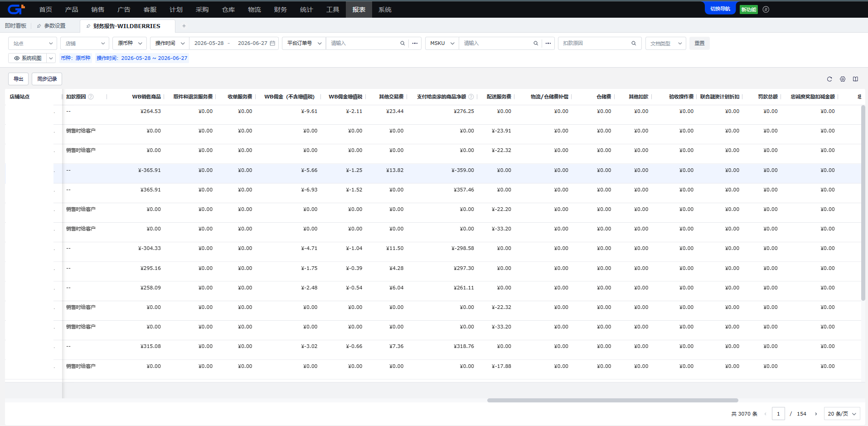Open the 广告 menu
The height and width of the screenshot is (426, 868).
click(x=124, y=9)
